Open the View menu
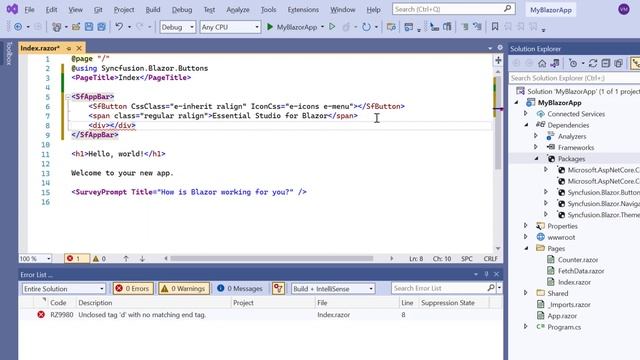 (76, 9)
